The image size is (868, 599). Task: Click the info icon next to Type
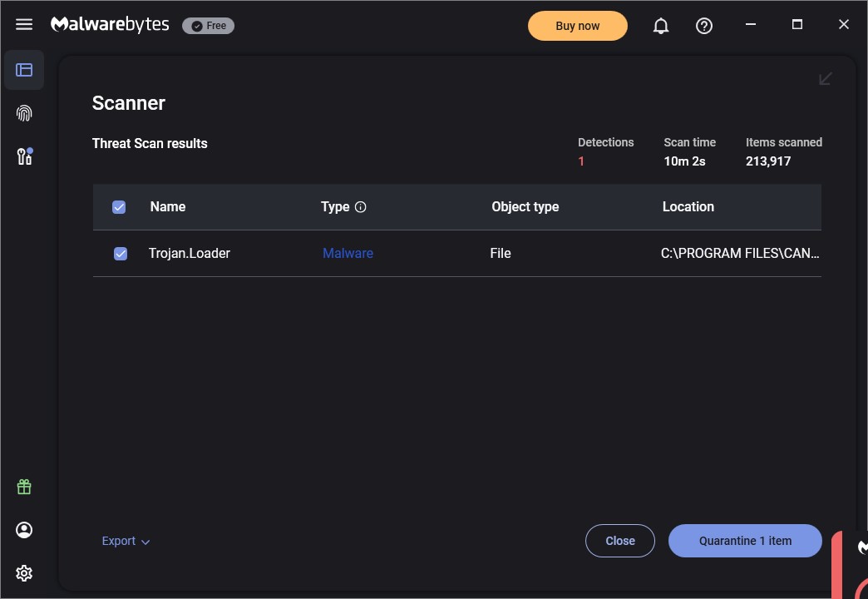[360, 207]
